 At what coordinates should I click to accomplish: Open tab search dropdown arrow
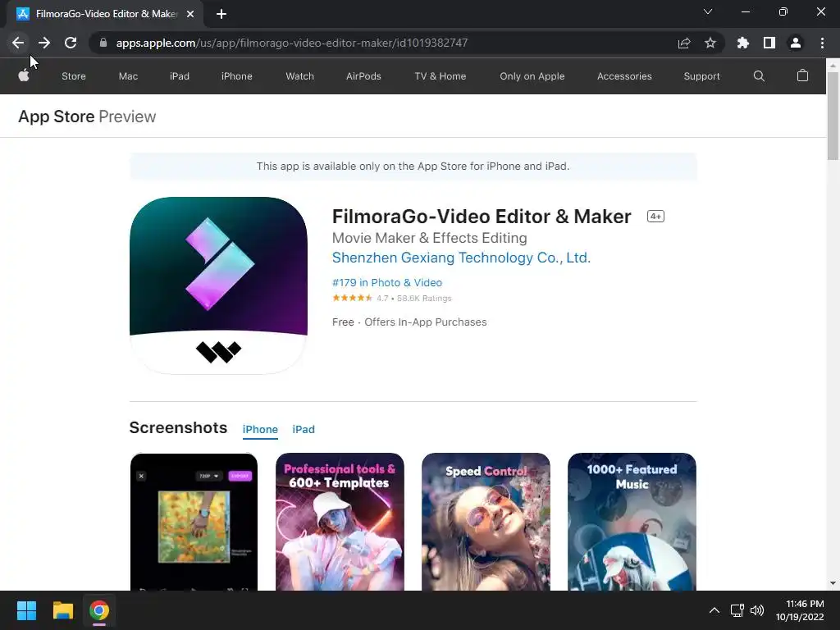coord(708,11)
